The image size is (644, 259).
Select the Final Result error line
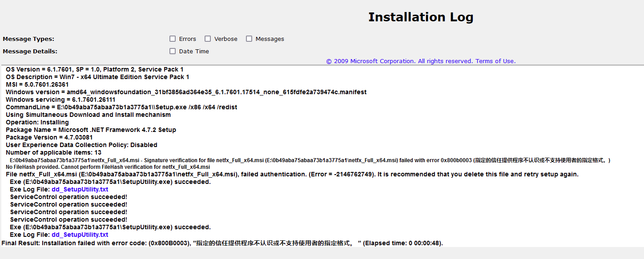pyautogui.click(x=222, y=243)
